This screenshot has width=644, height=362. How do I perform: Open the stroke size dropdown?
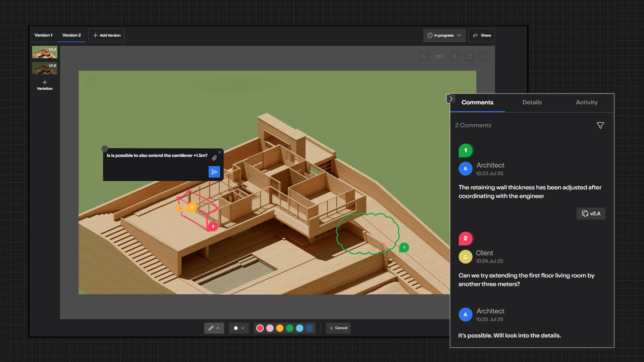coord(239,328)
